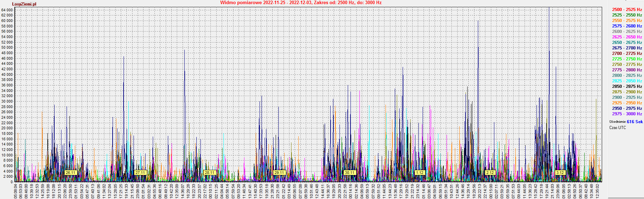
Task: Click the 1.12 date marker
Action: point(419,173)
